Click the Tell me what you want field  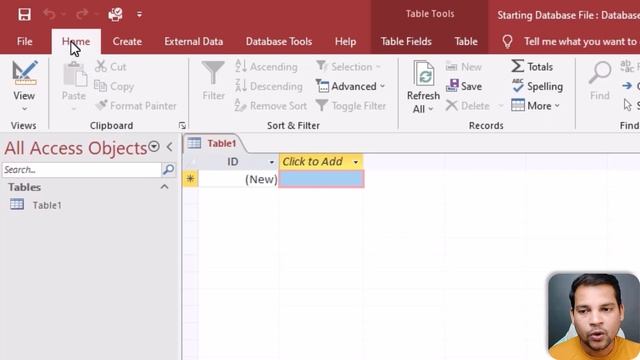pyautogui.click(x=581, y=41)
